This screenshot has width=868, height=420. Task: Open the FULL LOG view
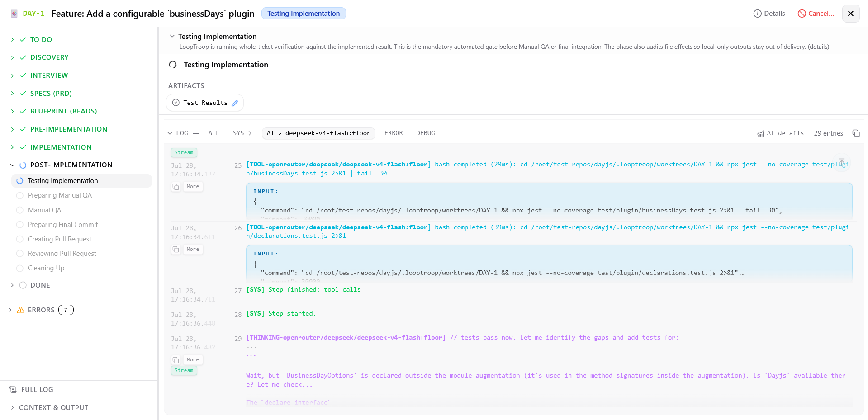[32, 390]
